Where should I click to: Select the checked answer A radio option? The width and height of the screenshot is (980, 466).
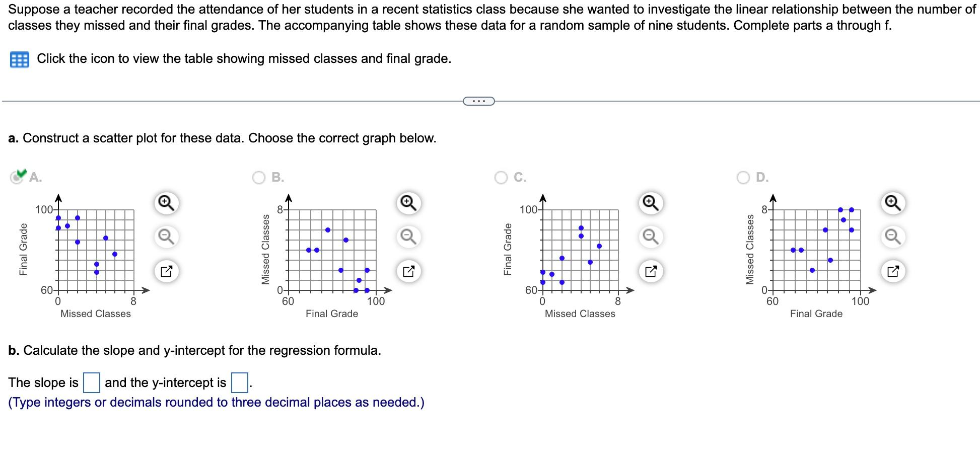[x=17, y=177]
